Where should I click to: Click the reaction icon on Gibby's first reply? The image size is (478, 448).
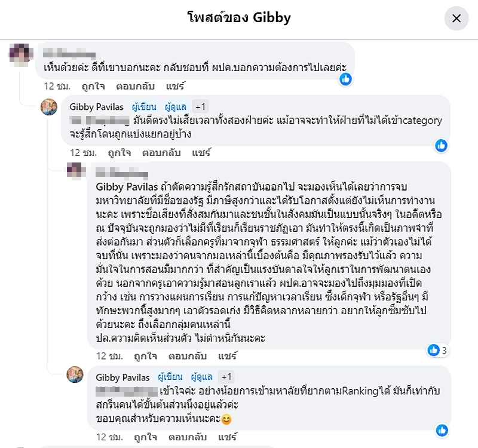[442, 146]
